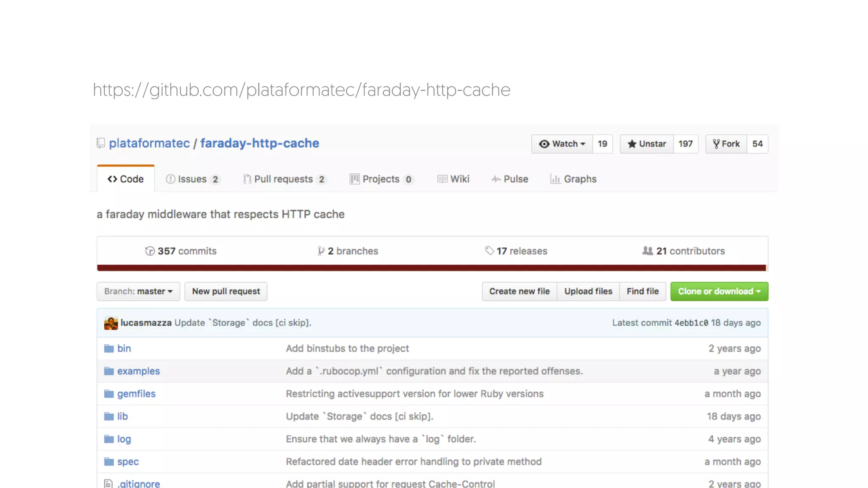Open commit 'Restricting activesupport version for lower Ruby versions'
This screenshot has height=488, width=868.
tap(415, 394)
